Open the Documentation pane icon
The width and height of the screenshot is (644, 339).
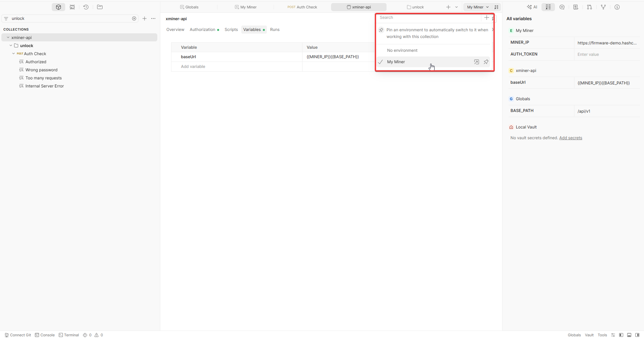[x=576, y=7]
